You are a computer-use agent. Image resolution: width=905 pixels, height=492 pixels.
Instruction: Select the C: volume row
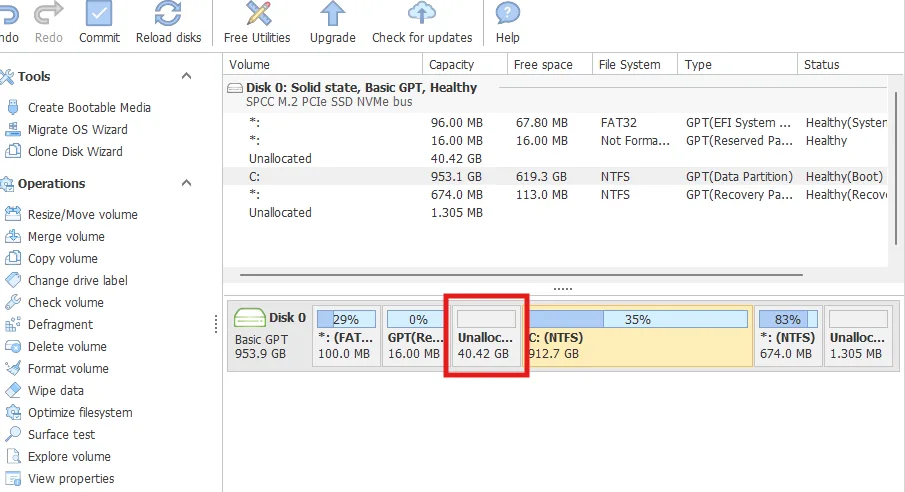(555, 176)
